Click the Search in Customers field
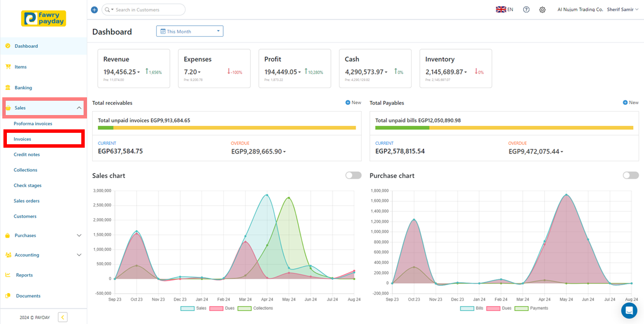 [148, 10]
